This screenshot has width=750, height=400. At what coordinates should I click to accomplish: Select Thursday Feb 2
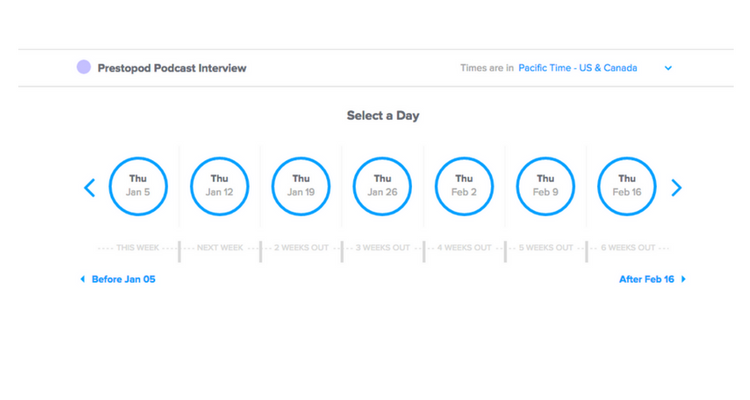464,187
